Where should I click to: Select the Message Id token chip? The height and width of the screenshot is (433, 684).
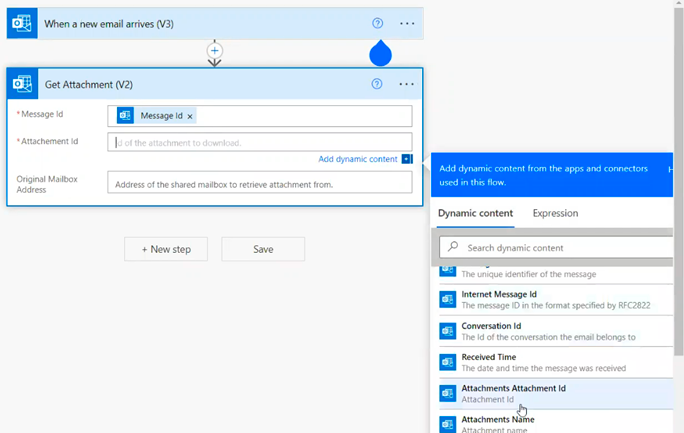pos(156,116)
